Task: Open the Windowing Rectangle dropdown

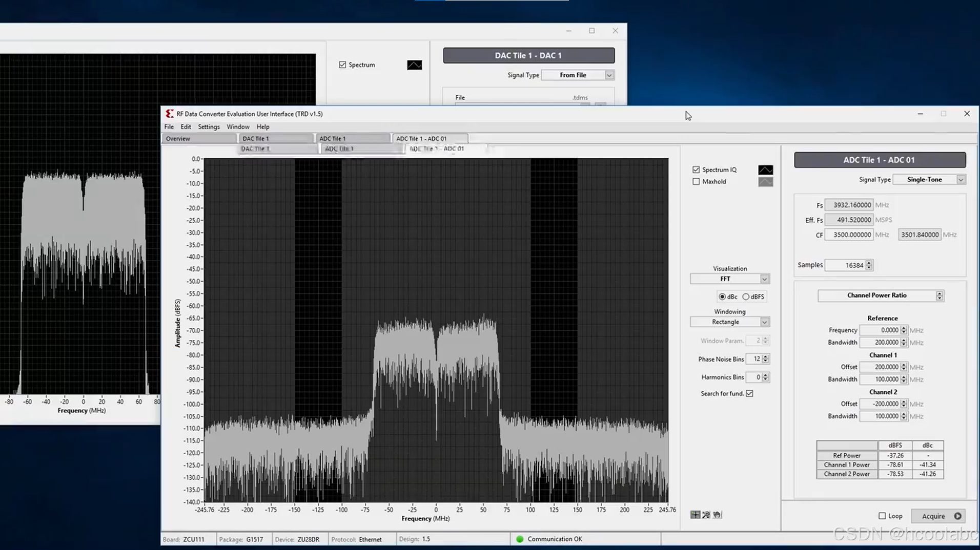Action: (x=730, y=322)
